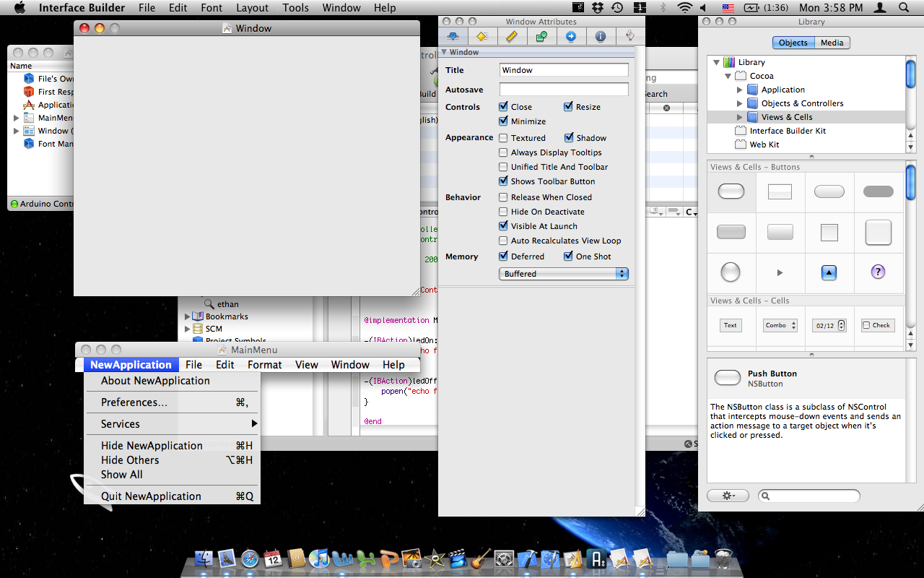
Task: Expand Objects & Controllers group
Action: (739, 103)
